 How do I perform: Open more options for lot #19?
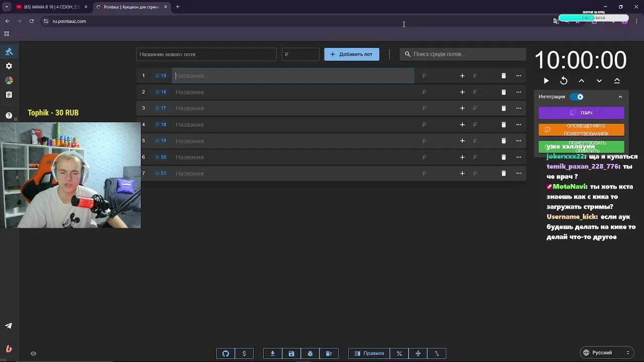[519, 141]
